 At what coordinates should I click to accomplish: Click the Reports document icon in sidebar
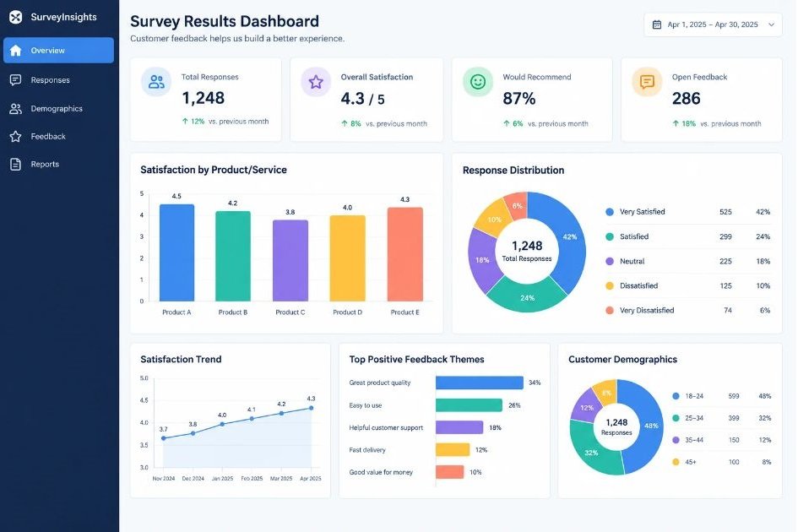[x=16, y=164]
